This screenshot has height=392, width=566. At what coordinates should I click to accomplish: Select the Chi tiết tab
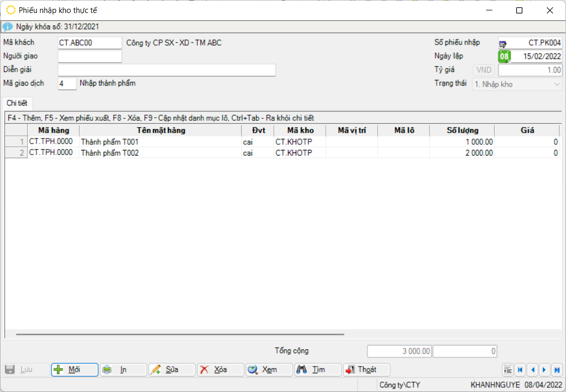coord(17,103)
